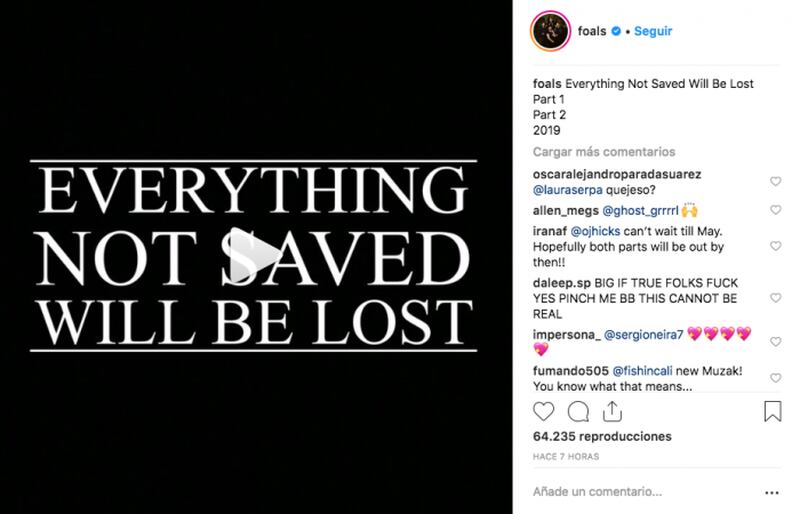Like daleep.sp's BIG IF TRUE comment
The width and height of the screenshot is (800, 514).
776,298
